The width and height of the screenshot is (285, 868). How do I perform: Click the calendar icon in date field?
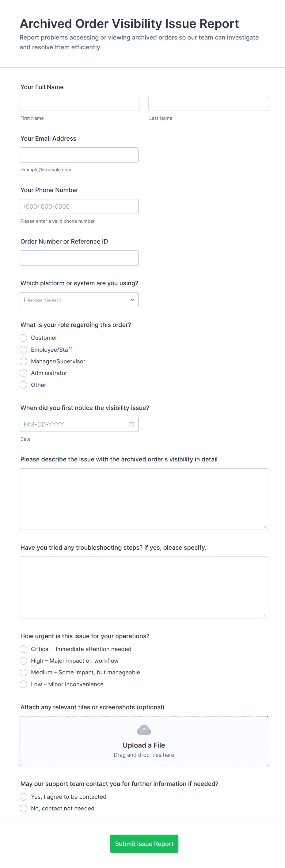point(131,424)
